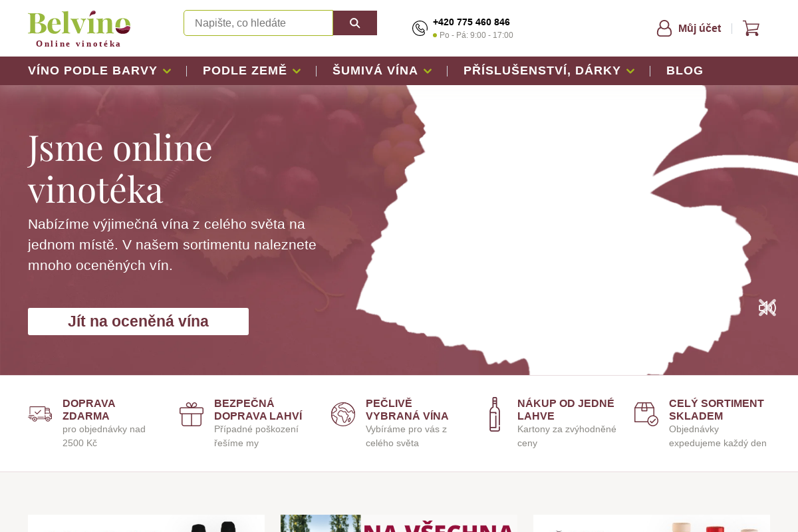Click the gift box icon

tap(192, 414)
